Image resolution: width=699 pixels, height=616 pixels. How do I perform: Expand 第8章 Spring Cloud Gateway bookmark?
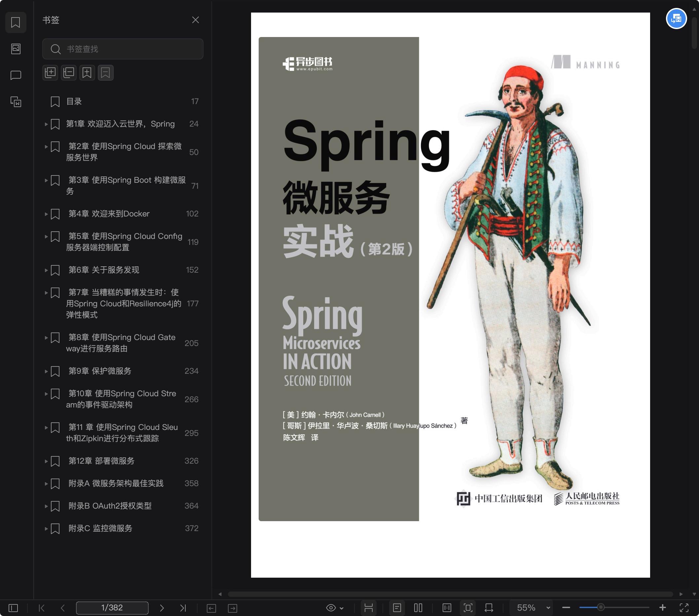[46, 338]
